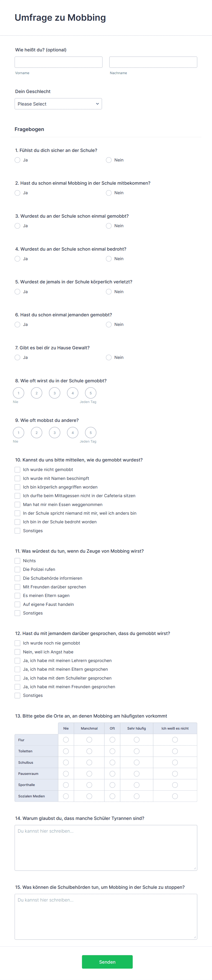This screenshot has height=980, width=212.
Task: Select "Ja" for feeling safe at school
Action: click(18, 160)
